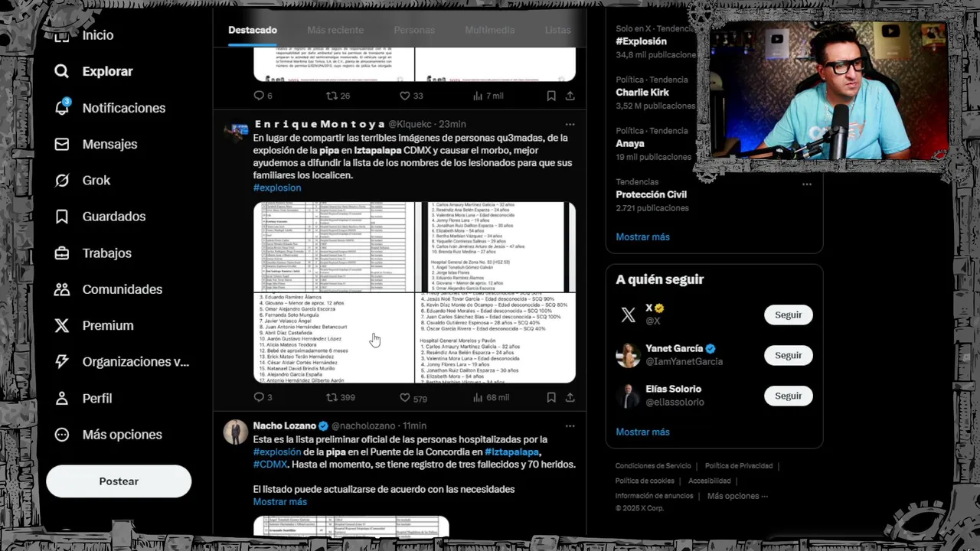Share Enrique Montoya's post
The image size is (980, 551).
pyautogui.click(x=570, y=397)
